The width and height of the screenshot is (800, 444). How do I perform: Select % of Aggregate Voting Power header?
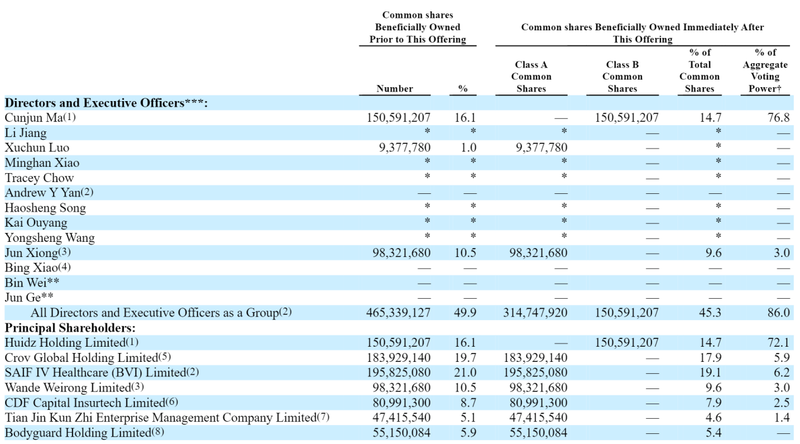[x=765, y=70]
